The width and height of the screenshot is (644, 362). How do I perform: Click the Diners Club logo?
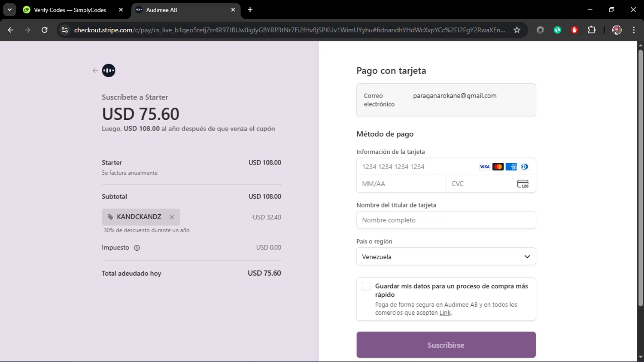pyautogui.click(x=524, y=167)
